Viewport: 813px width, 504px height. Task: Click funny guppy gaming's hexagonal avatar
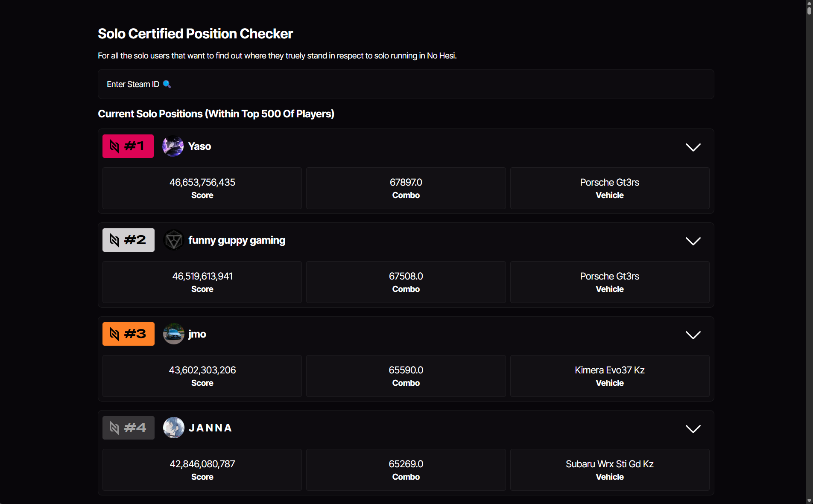click(x=173, y=240)
